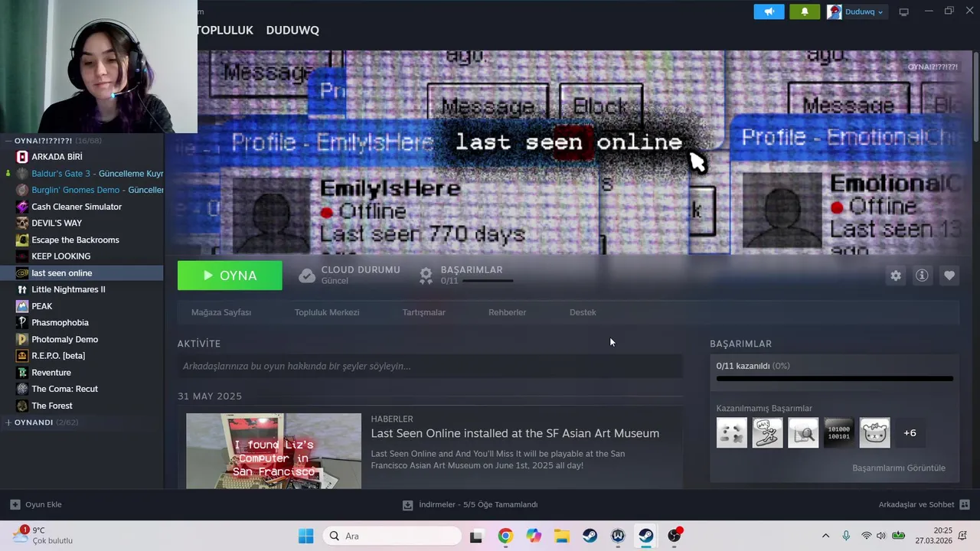Open game settings gear icon
This screenshot has height=551, width=980.
(896, 275)
